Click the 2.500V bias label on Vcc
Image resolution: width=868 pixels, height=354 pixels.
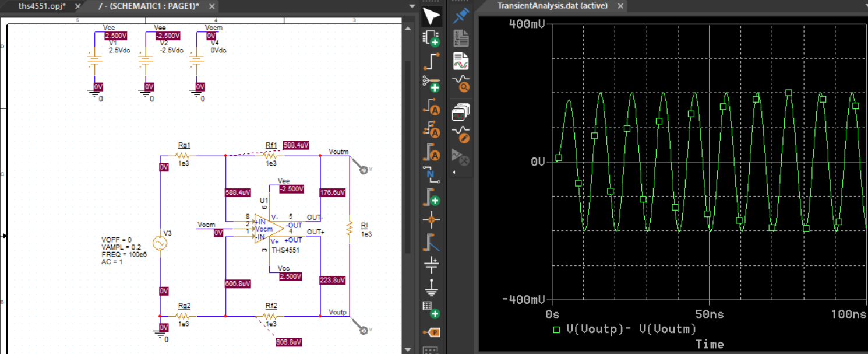[115, 36]
